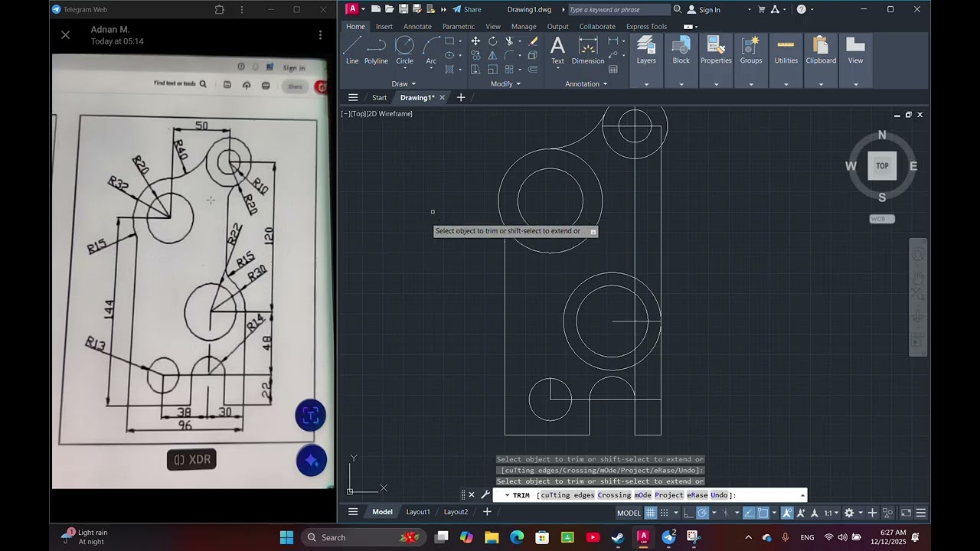This screenshot has height=551, width=980.
Task: Select the Circle tool in ribbon
Action: pos(404,51)
